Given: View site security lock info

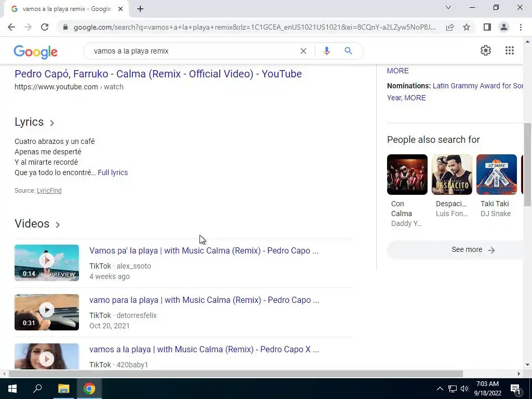Looking at the screenshot, I should pyautogui.click(x=65, y=27).
